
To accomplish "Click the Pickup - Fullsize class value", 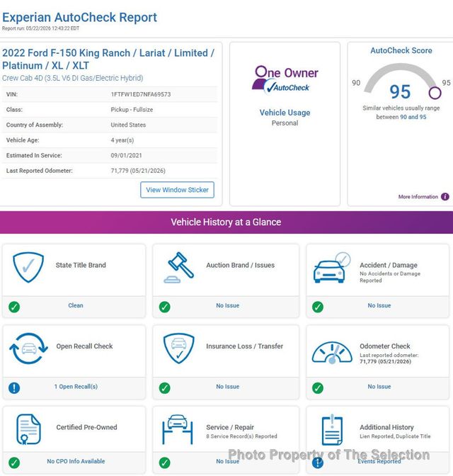I will (132, 110).
